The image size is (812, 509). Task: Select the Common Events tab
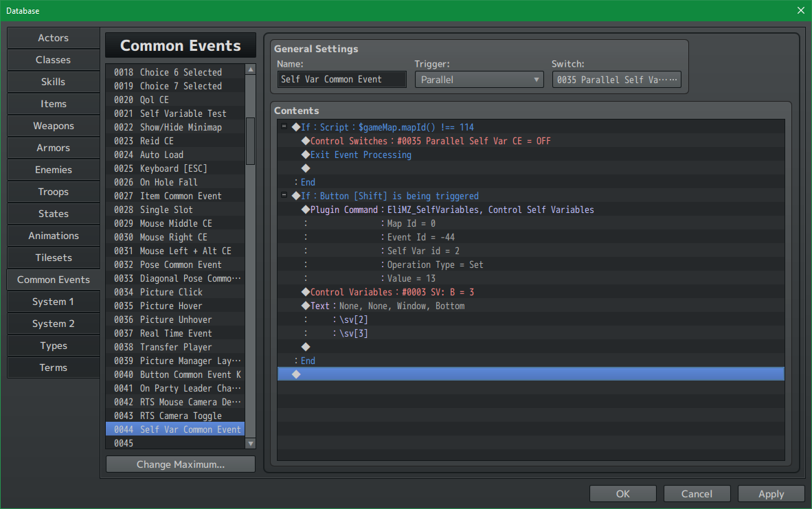54,280
